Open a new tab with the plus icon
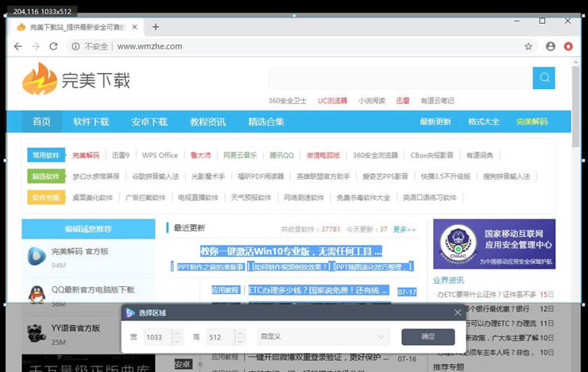This screenshot has width=588, height=372. [156, 27]
